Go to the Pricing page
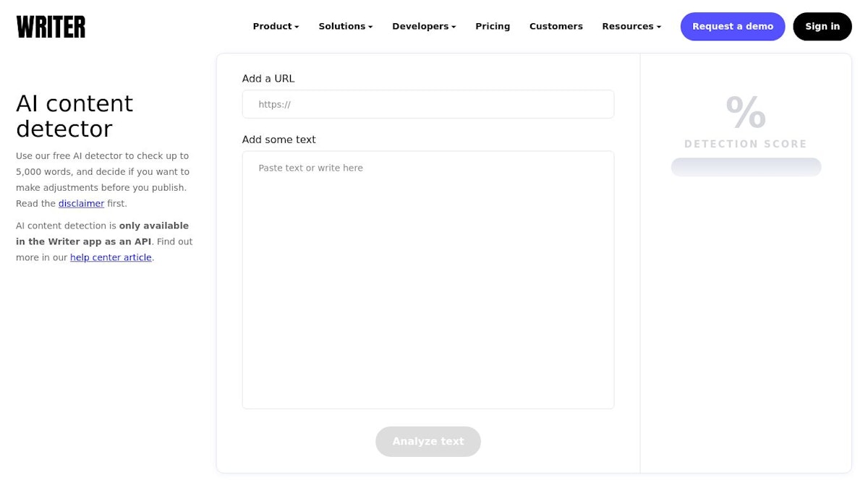The width and height of the screenshot is (868, 488). click(x=493, y=26)
